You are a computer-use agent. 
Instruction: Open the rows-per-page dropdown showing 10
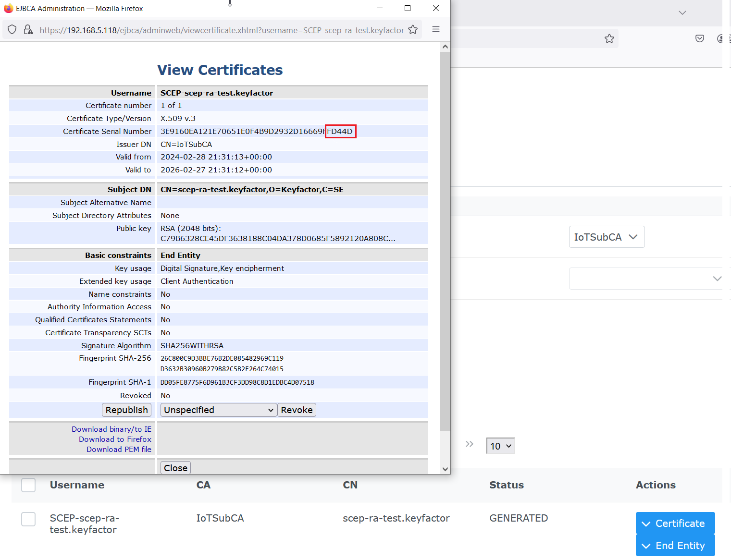click(x=500, y=446)
